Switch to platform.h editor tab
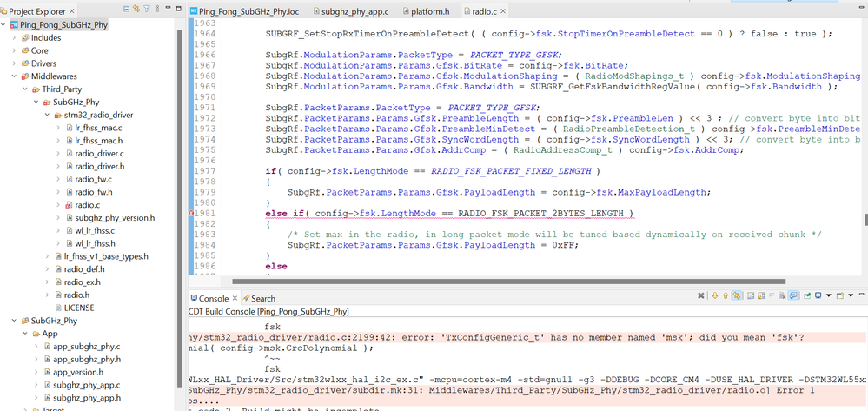868x411 pixels. [426, 11]
